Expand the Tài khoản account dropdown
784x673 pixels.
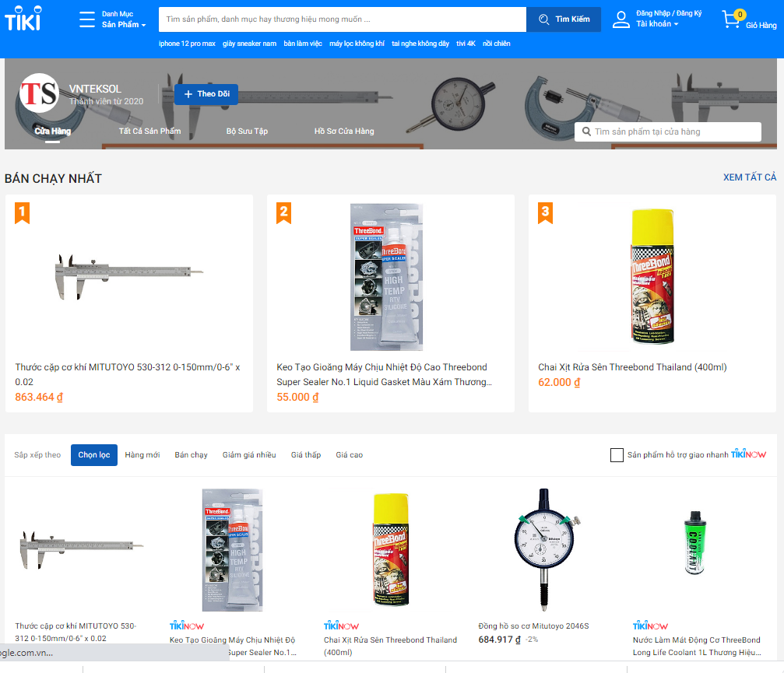[657, 23]
